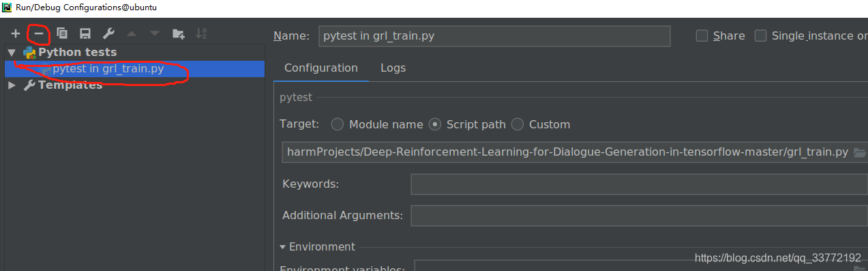868x271 pixels.
Task: Add a new run configuration
Action: pos(16,33)
